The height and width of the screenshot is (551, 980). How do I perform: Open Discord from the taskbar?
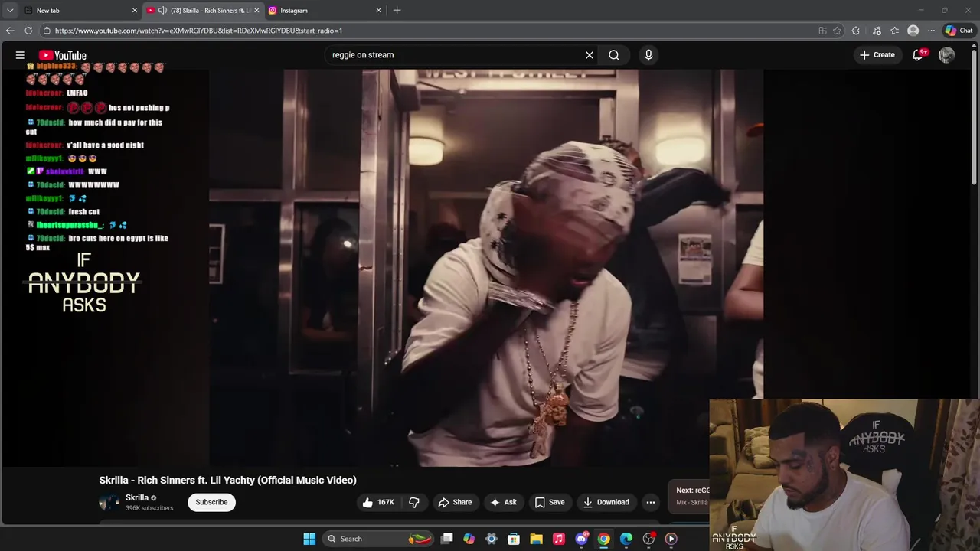point(581,539)
